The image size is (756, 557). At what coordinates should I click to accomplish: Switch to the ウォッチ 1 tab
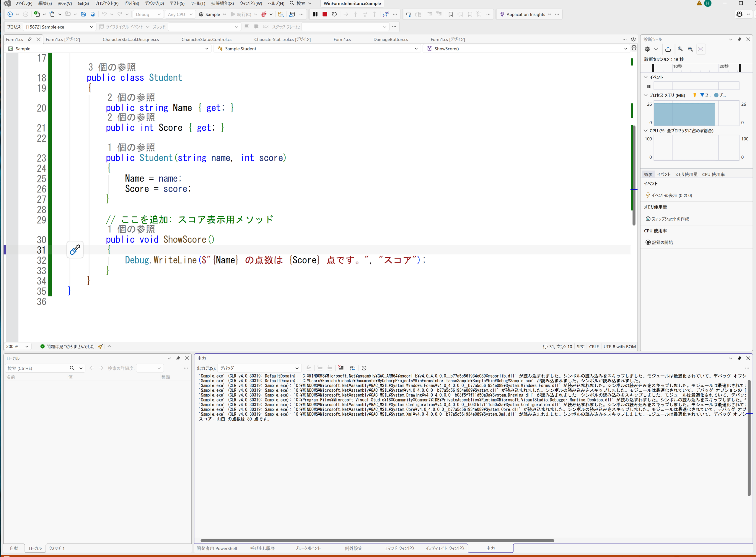pyautogui.click(x=56, y=548)
